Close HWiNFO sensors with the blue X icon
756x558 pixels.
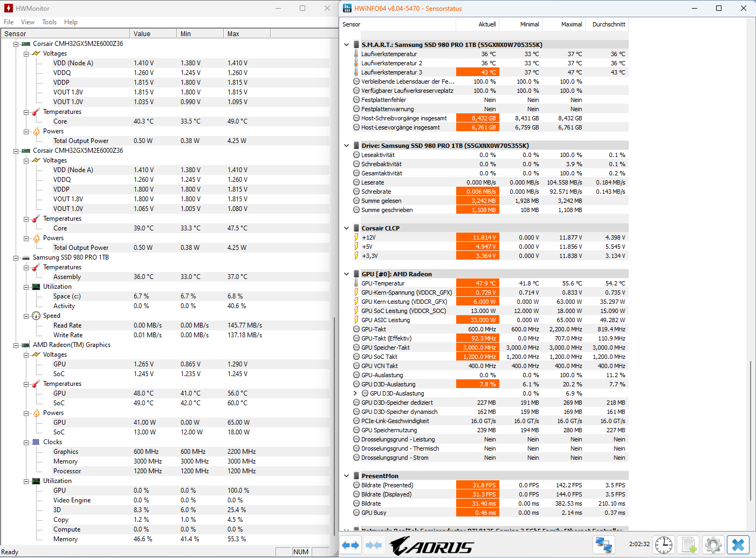(x=738, y=545)
